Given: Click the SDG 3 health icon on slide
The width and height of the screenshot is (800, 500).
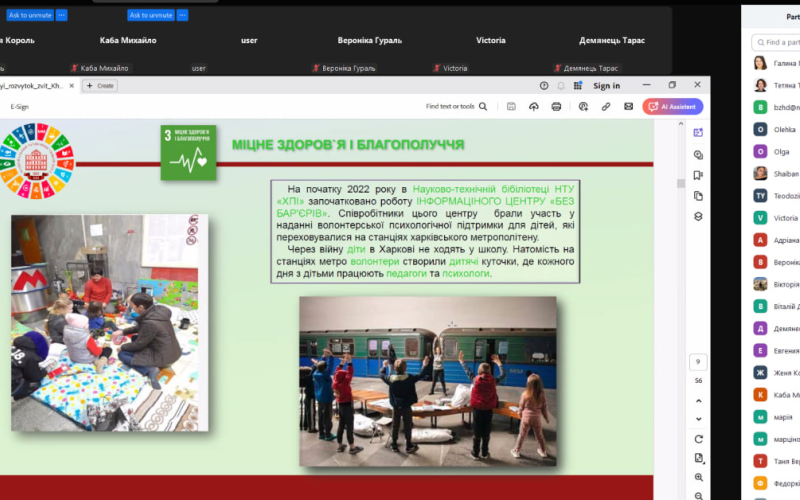Looking at the screenshot, I should 188,153.
